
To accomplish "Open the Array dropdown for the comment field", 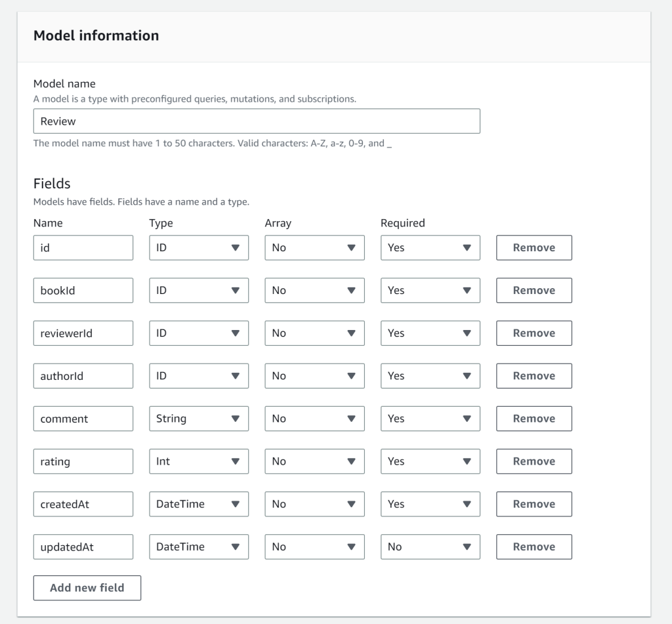I will [314, 419].
